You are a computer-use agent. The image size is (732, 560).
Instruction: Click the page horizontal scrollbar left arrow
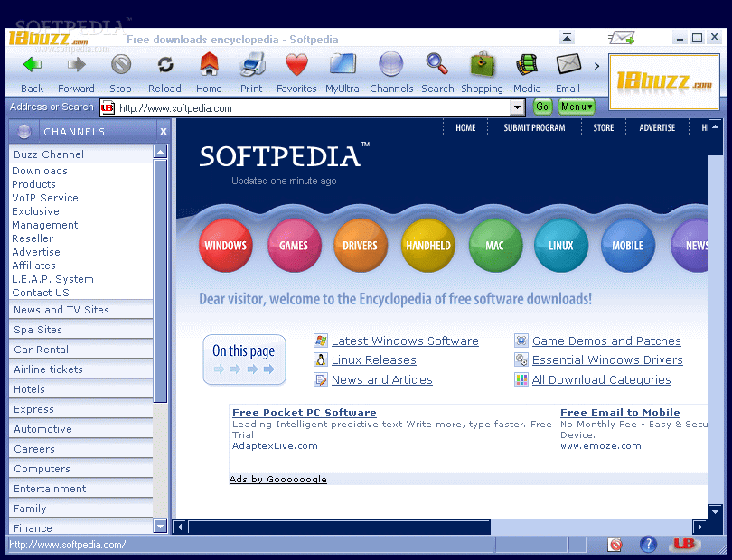click(x=180, y=527)
